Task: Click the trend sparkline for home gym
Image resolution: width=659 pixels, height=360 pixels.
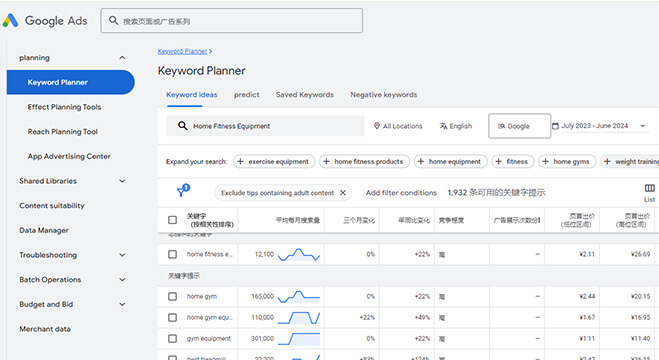Action: point(299,297)
